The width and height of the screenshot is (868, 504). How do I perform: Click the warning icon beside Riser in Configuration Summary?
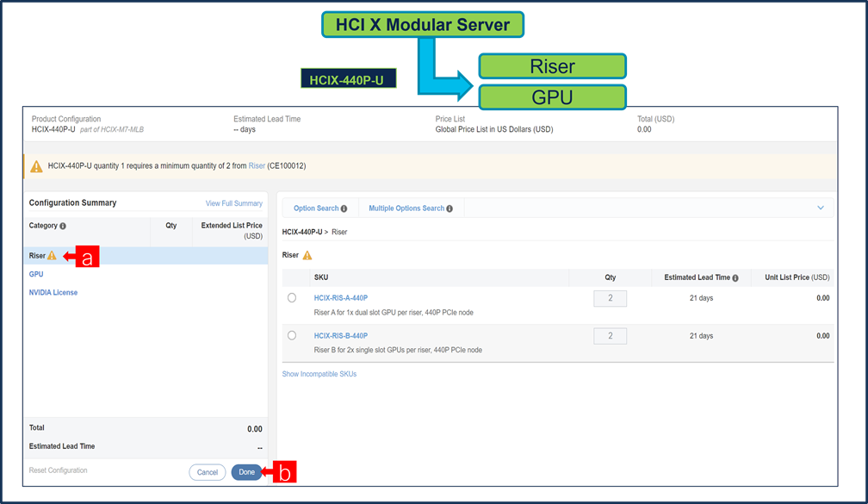click(52, 255)
